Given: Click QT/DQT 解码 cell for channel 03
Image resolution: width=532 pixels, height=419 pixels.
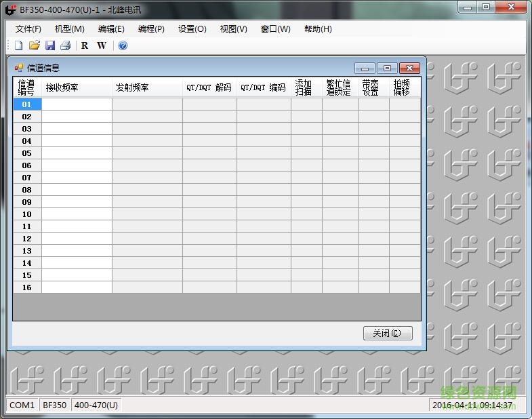Looking at the screenshot, I should (x=209, y=129).
